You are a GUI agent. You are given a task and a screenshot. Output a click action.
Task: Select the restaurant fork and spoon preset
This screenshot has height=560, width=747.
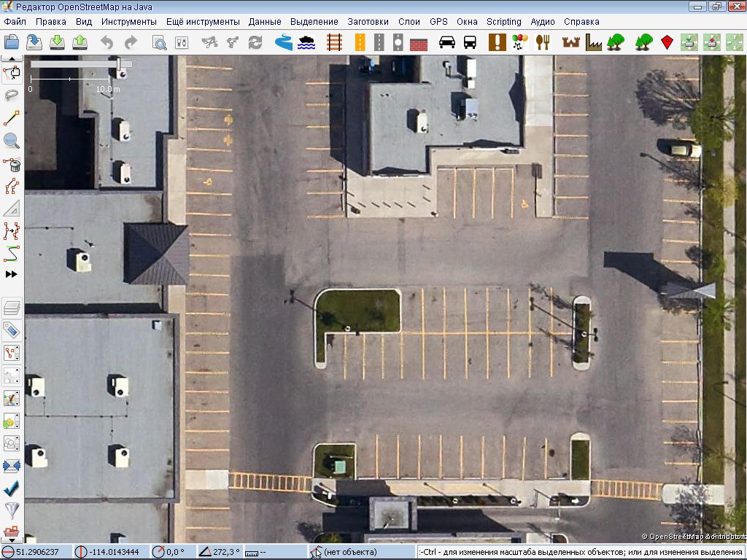tap(542, 42)
